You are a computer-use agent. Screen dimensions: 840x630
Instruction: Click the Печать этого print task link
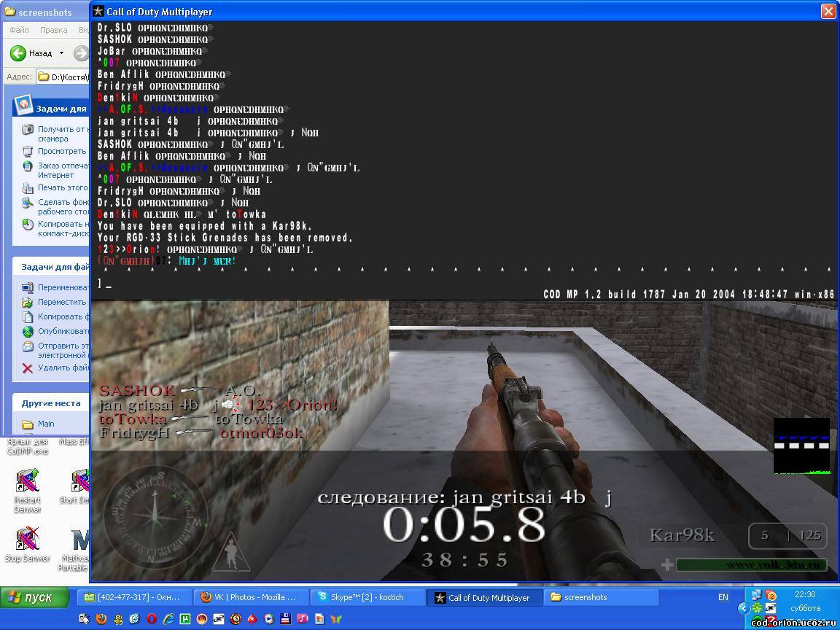pyautogui.click(x=62, y=187)
